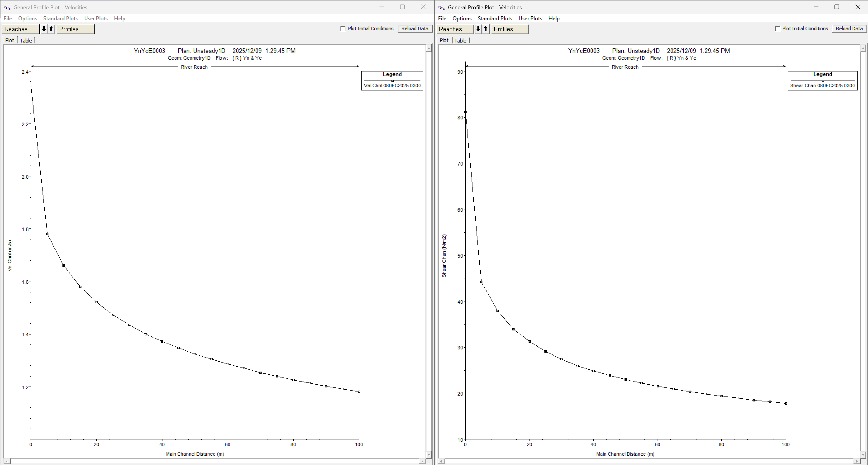Click vertical scrollbar up arrow in left plot
The width and height of the screenshot is (868, 465).
point(429,48)
